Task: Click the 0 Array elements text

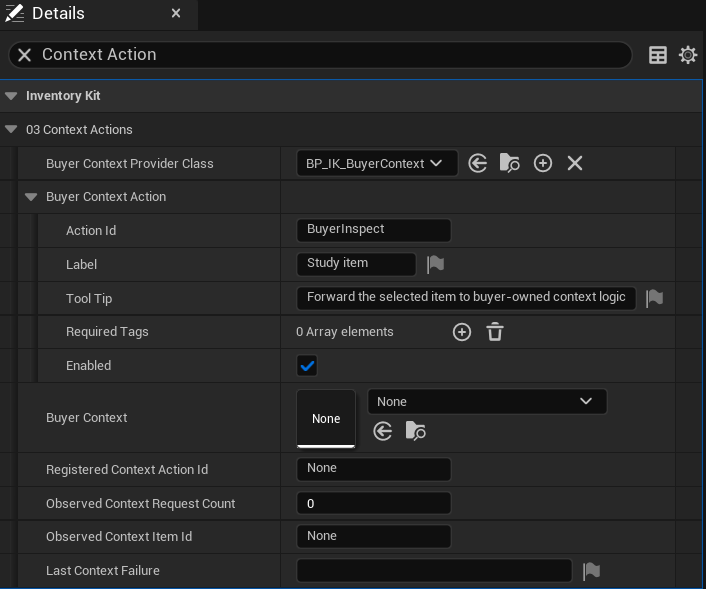Action: [x=344, y=332]
